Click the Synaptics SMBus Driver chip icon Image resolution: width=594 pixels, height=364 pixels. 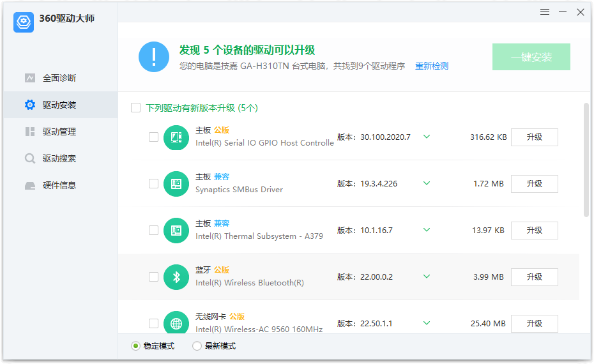[176, 184]
